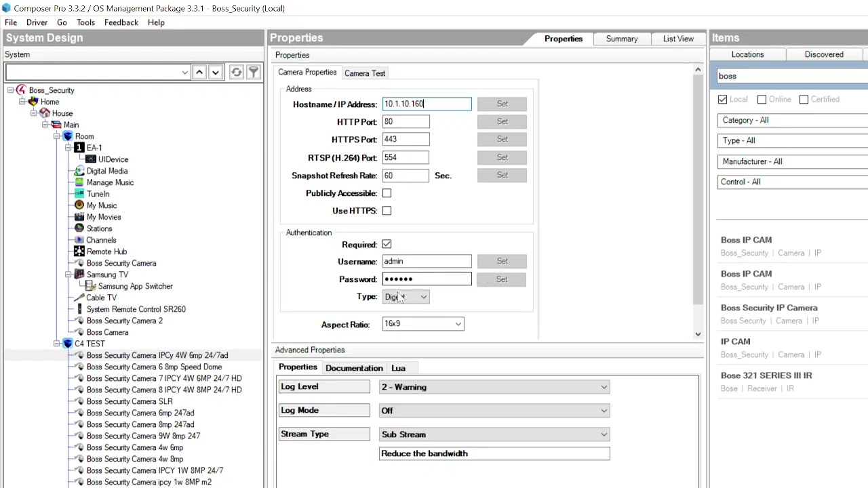Uncheck the Authentication Required checkbox

click(387, 244)
